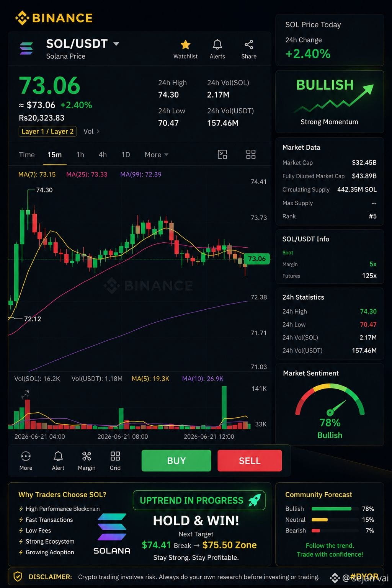Screen dimensions: 392x588
Task: Click the disclaimer shield icon
Action: click(18, 577)
